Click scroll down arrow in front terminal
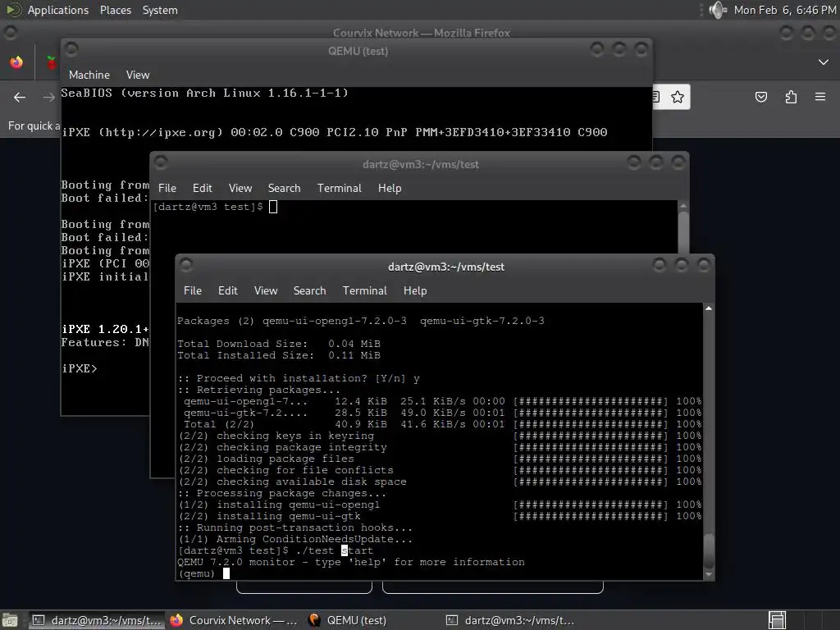Viewport: 840px width, 630px height. pos(709,574)
